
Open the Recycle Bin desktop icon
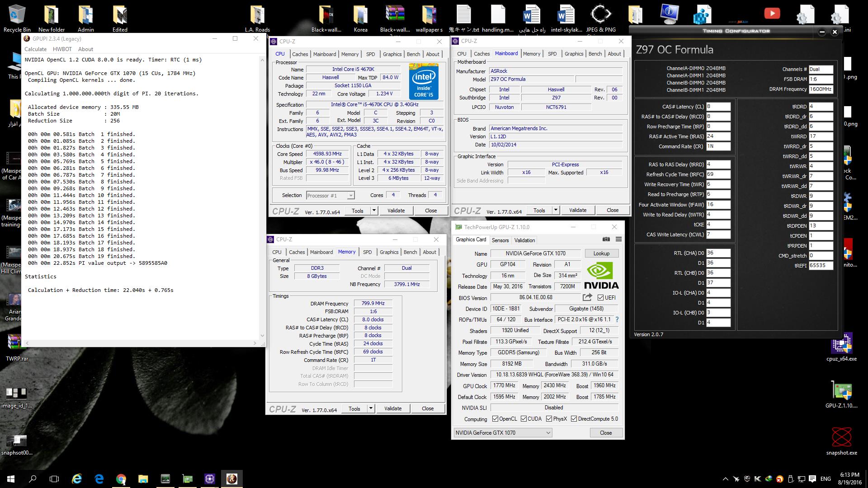click(x=17, y=19)
